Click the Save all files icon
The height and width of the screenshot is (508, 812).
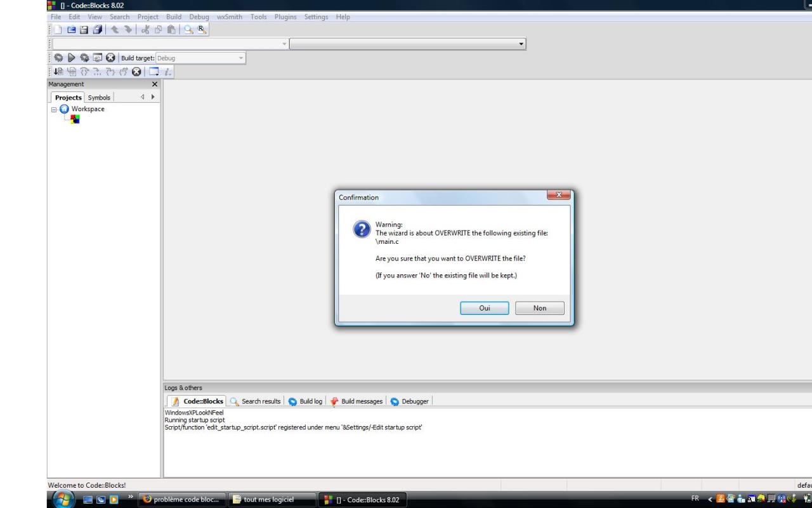tap(97, 29)
